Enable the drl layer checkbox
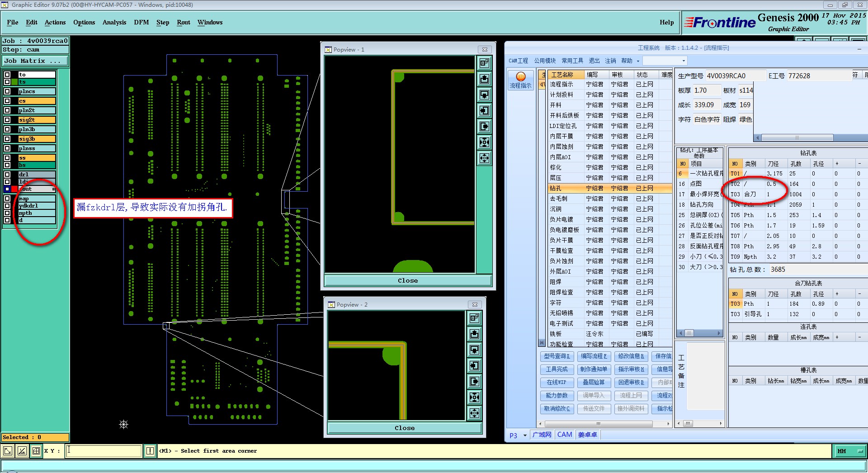The width and height of the screenshot is (868, 473). pyautogui.click(x=7, y=174)
